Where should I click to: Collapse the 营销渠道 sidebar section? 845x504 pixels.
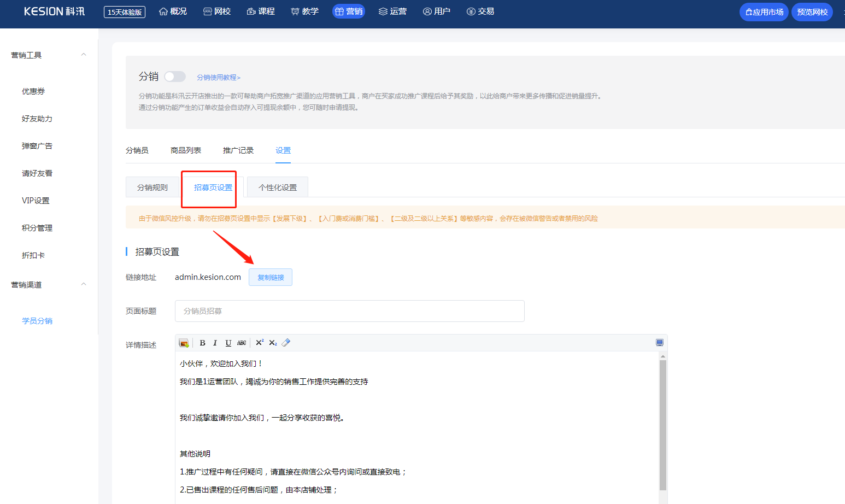[x=84, y=284]
